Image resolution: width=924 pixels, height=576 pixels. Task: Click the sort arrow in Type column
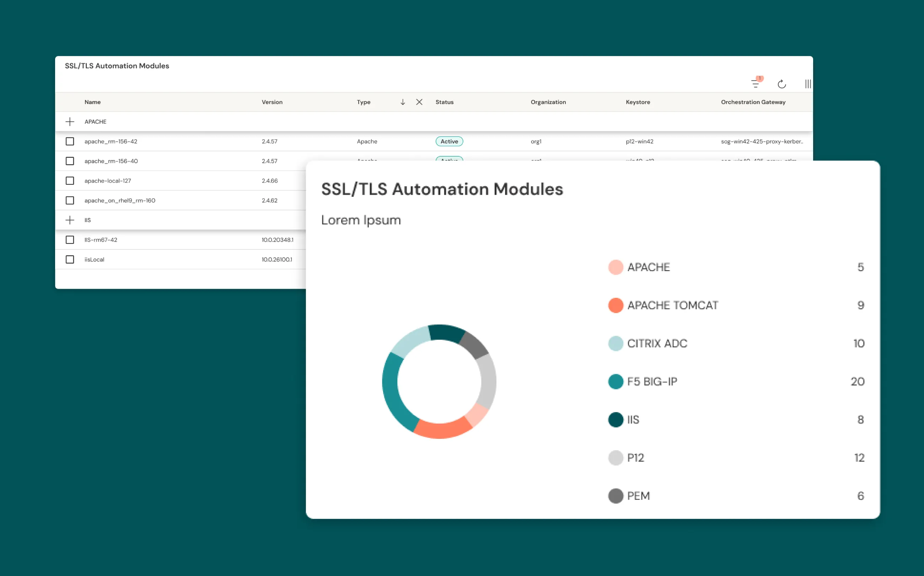[403, 102]
